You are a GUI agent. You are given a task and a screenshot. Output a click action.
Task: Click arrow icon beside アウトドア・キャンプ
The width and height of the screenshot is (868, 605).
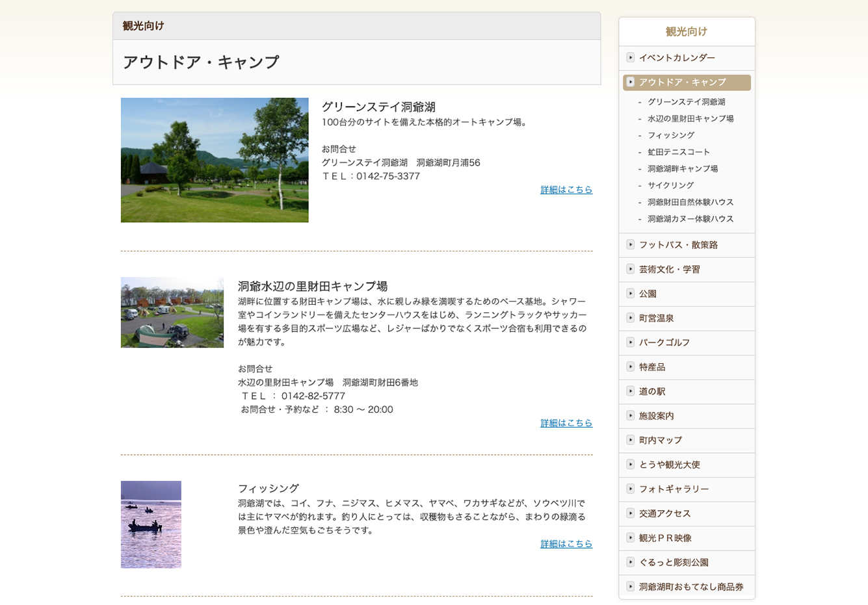click(630, 82)
